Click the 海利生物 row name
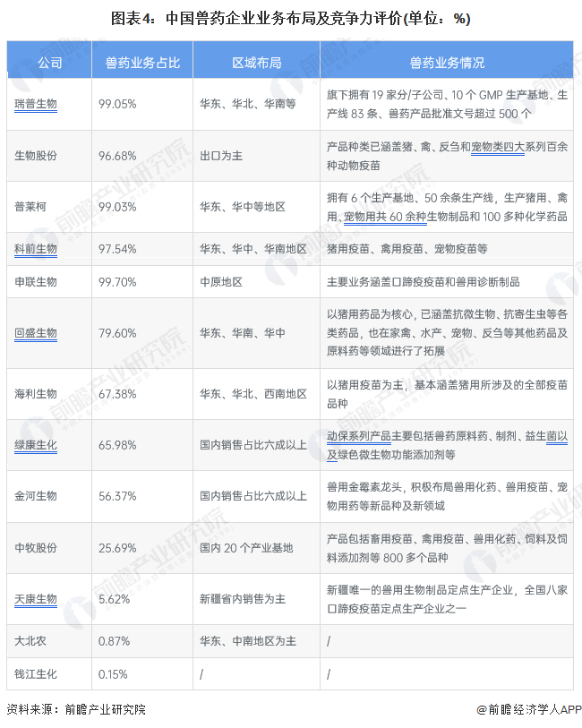 coord(36,393)
